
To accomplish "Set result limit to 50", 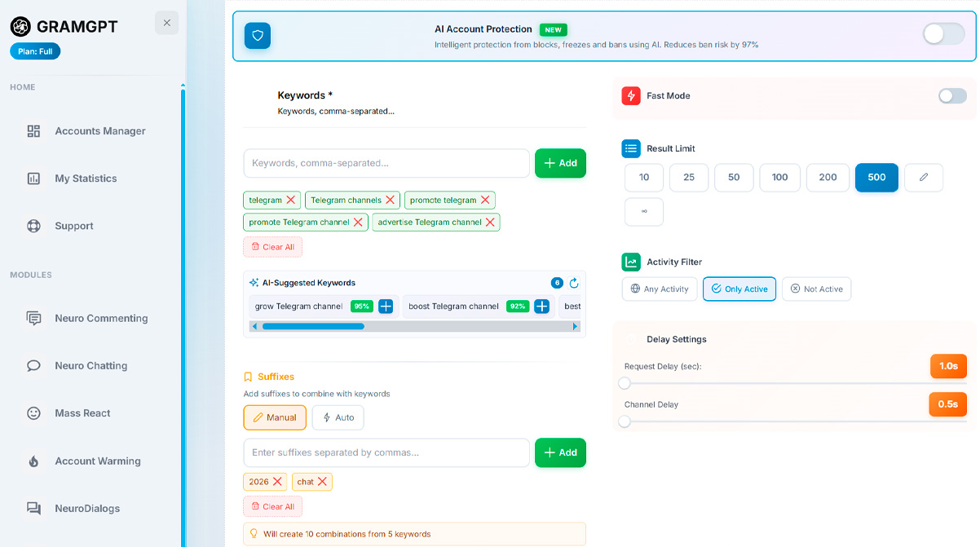I will coord(734,178).
